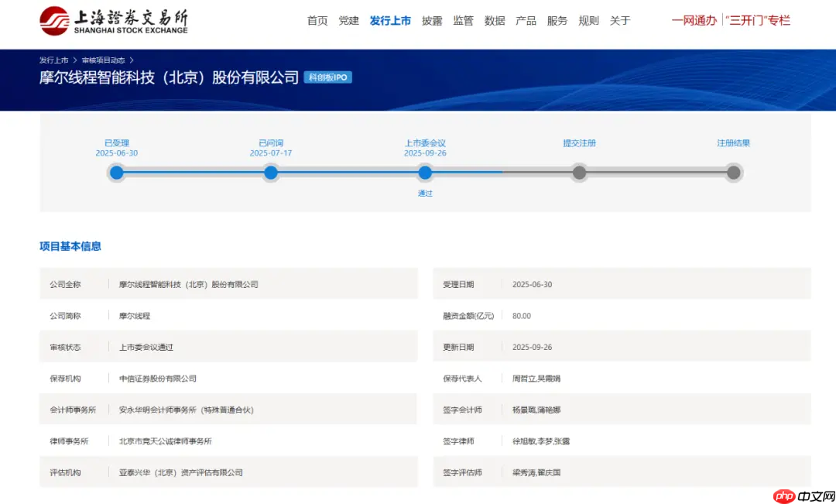The height and width of the screenshot is (504, 836).
Task: Select 党建 in the navigation bar
Action: (x=348, y=21)
